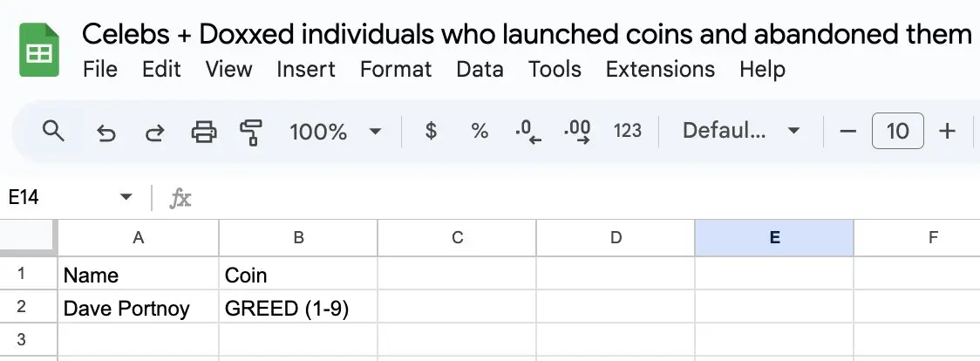Open the Extensions menu
The height and width of the screenshot is (361, 980).
[660, 69]
